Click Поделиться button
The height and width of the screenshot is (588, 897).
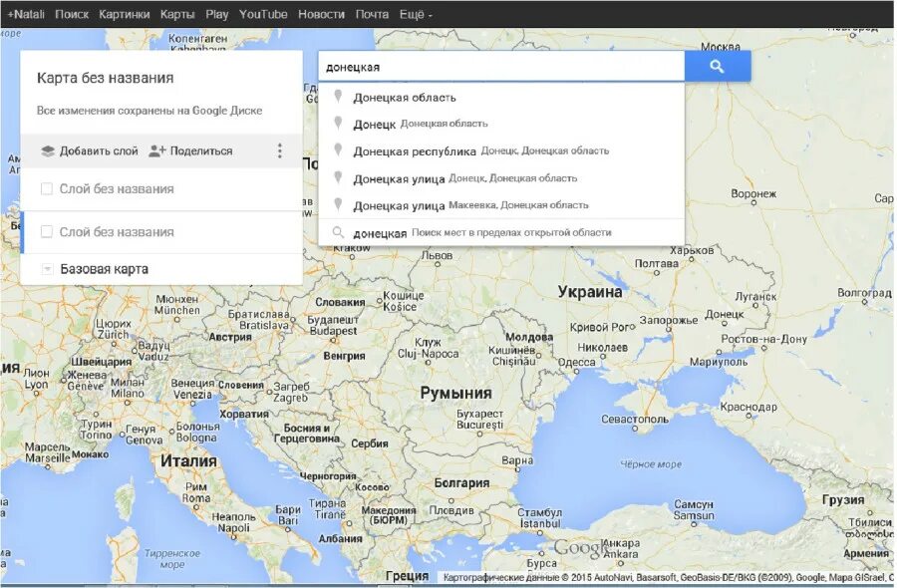tap(190, 151)
